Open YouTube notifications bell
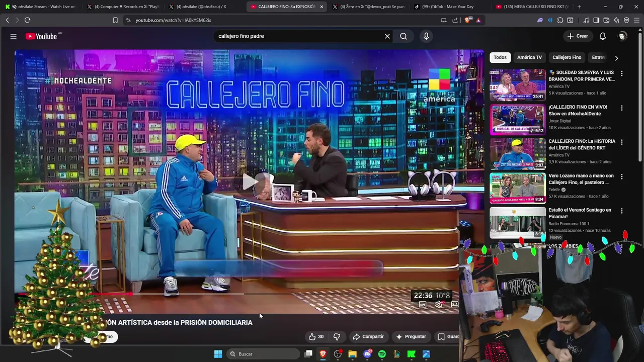The width and height of the screenshot is (644, 362). [x=603, y=36]
